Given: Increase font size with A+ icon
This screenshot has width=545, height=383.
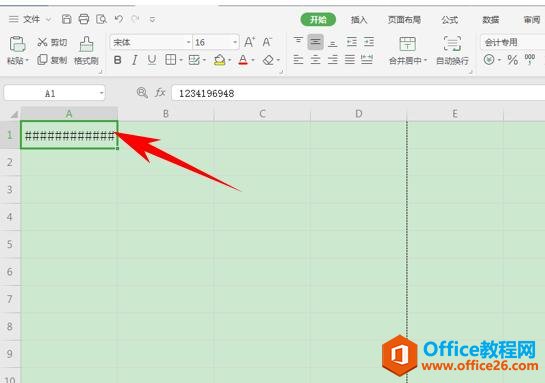Looking at the screenshot, I should point(249,42).
